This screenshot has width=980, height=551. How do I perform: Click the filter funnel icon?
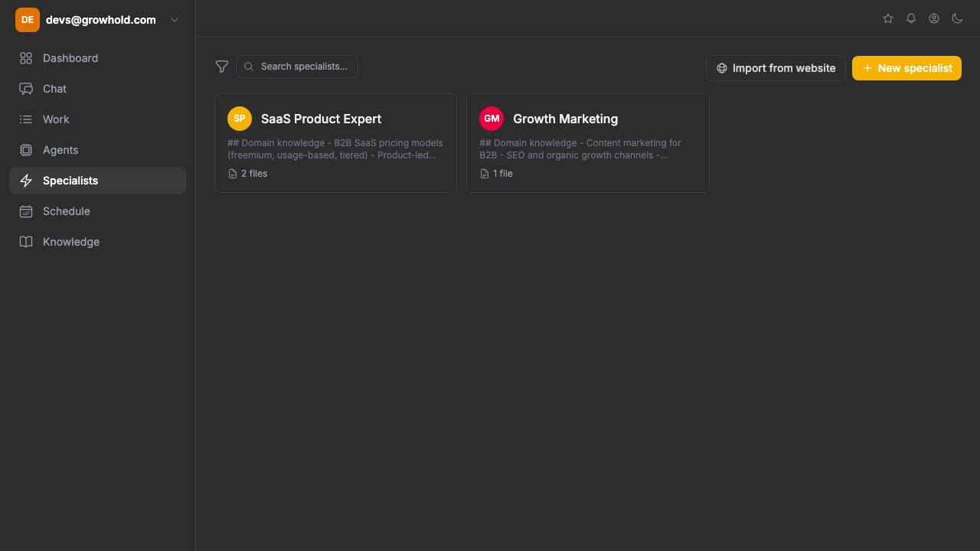(222, 67)
